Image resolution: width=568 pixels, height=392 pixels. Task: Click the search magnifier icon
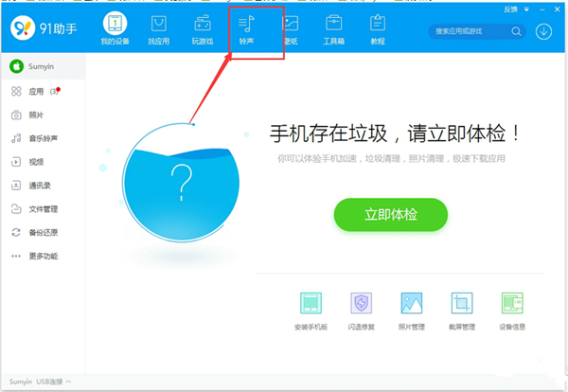click(x=516, y=31)
